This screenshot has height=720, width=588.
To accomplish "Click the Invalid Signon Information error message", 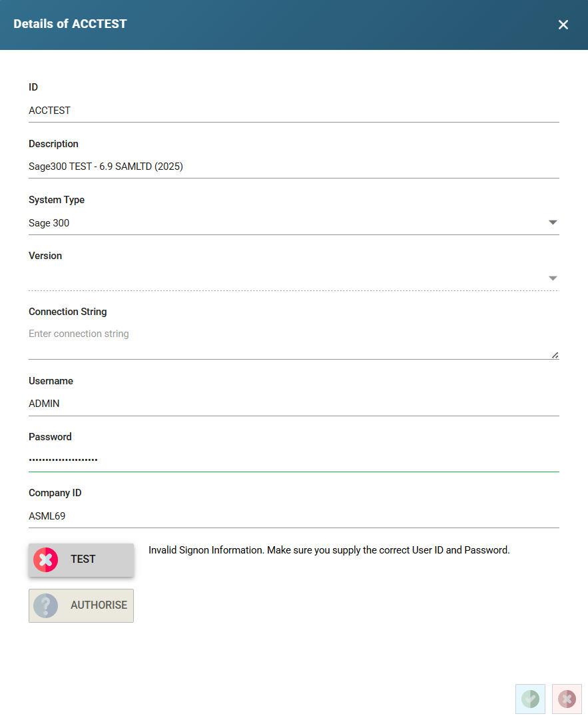I will [329, 550].
